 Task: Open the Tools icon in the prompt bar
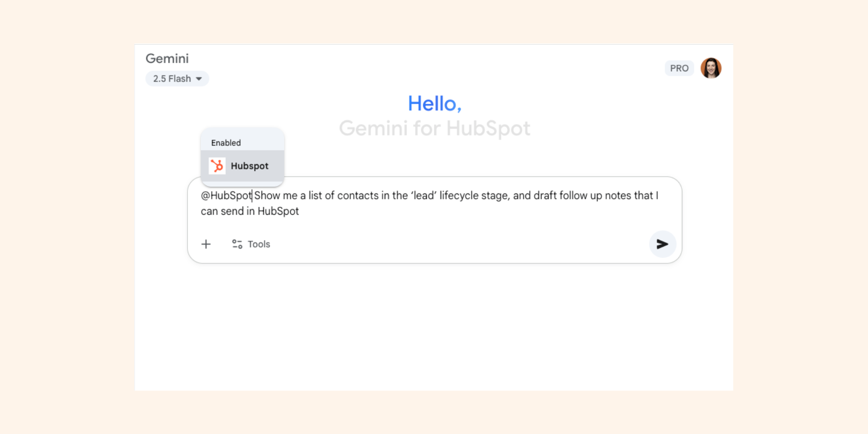click(237, 244)
